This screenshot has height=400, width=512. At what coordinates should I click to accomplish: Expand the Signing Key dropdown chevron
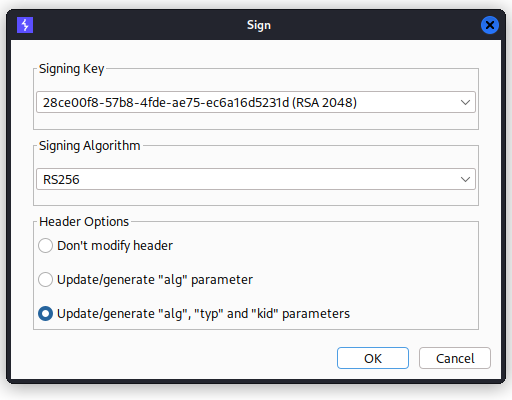coord(465,102)
